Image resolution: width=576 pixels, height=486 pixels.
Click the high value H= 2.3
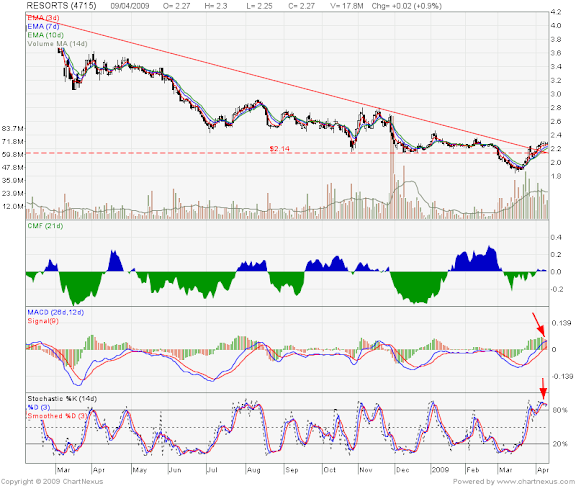[216, 6]
